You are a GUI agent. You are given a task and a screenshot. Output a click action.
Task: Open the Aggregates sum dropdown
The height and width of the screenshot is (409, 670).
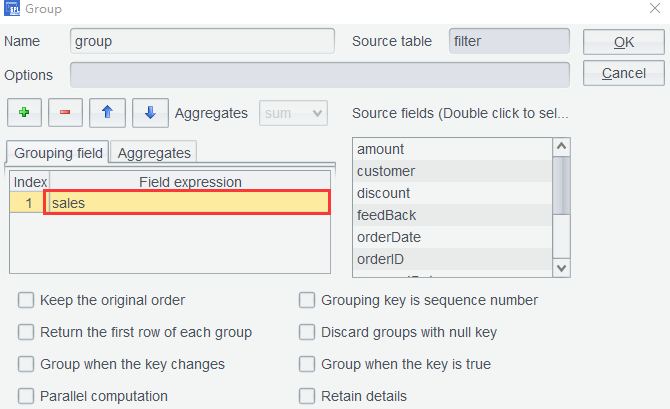(293, 113)
